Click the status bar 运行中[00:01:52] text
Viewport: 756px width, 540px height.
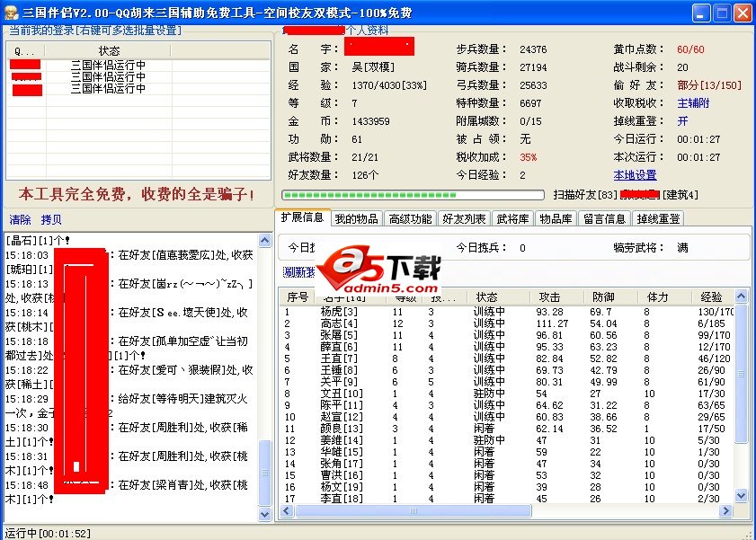(48, 533)
